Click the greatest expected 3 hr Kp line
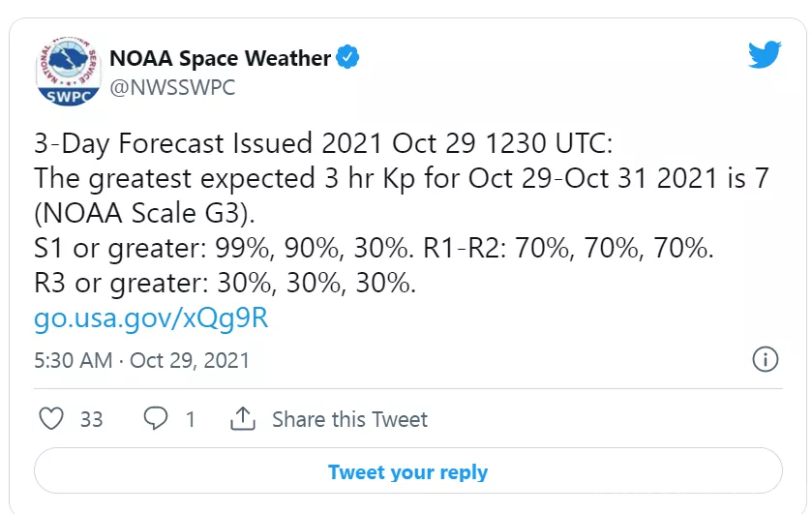 coord(401,180)
